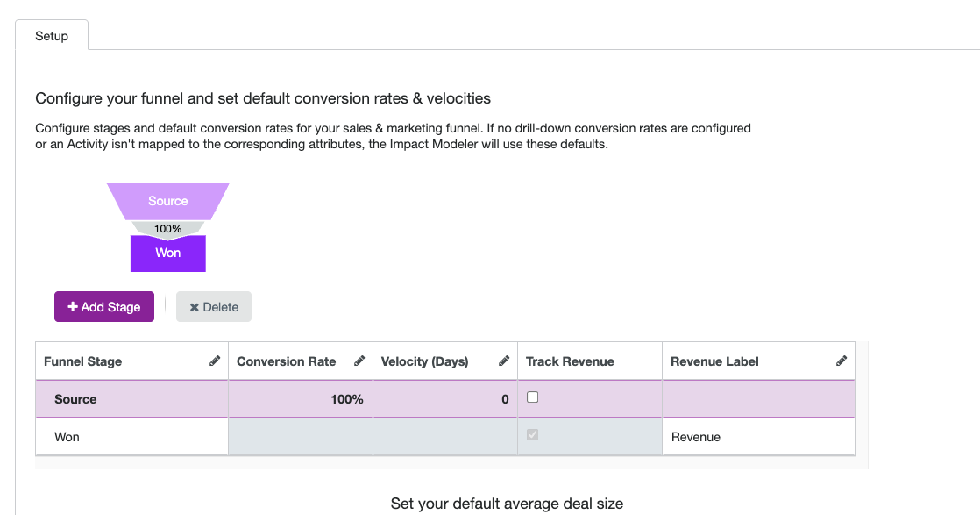Edit Source velocity days cell showing 0
This screenshot has height=515, width=980.
pyautogui.click(x=444, y=399)
